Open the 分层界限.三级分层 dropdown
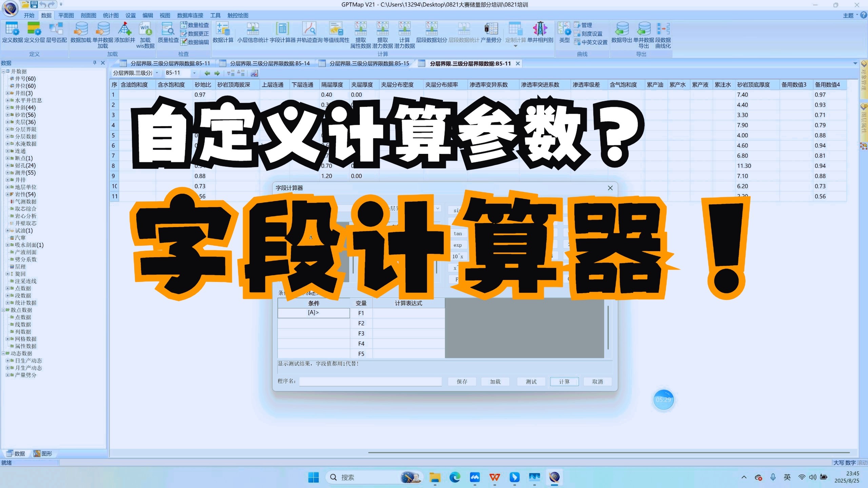The height and width of the screenshot is (488, 868). pos(157,73)
